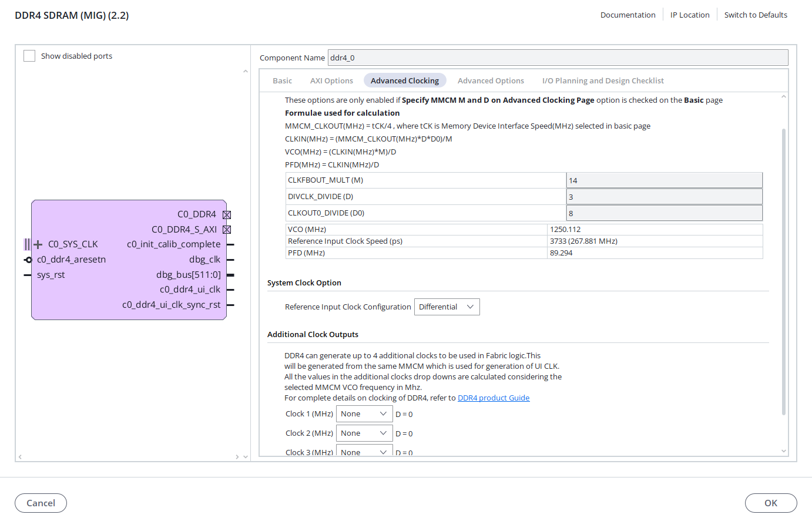The image size is (812, 528).
Task: Click the C0_SYS_CLK port label
Action: coord(73,244)
